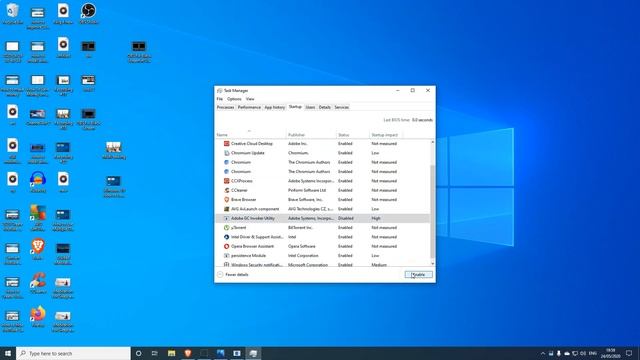Open the File menu in Task Manager
This screenshot has height=360, width=640.
pos(220,99)
